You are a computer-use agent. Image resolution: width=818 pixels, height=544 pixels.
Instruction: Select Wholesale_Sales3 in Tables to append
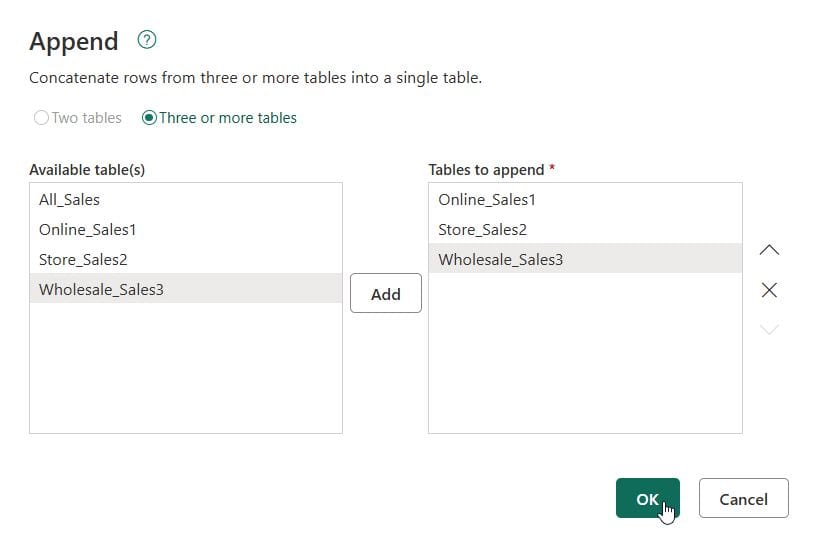585,259
